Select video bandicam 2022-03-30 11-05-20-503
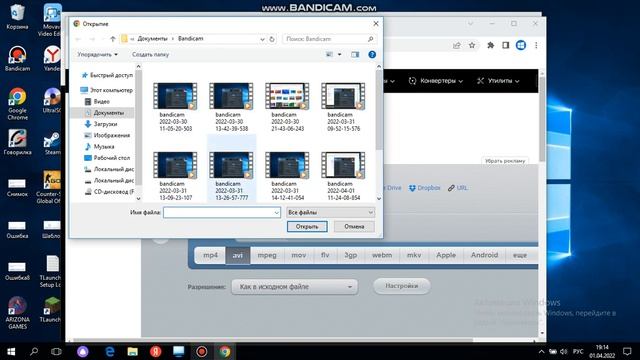Viewport: 640px width, 360px height. (175, 107)
